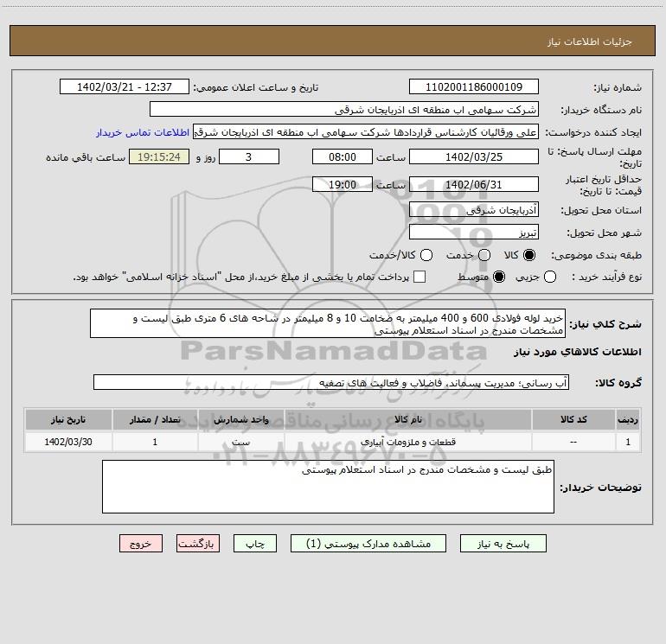Click the price validity hour field 19:00
The width and height of the screenshot is (666, 644).
point(343,185)
